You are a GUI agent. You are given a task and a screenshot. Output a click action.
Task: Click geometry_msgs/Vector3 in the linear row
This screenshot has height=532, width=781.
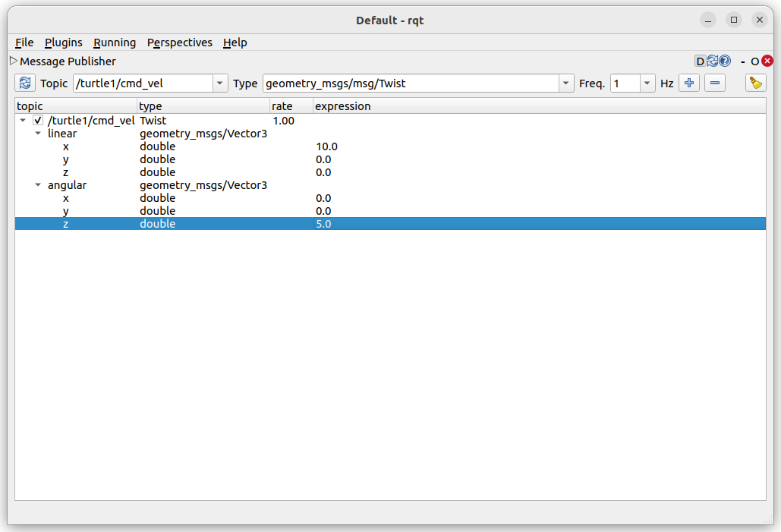[x=203, y=134]
